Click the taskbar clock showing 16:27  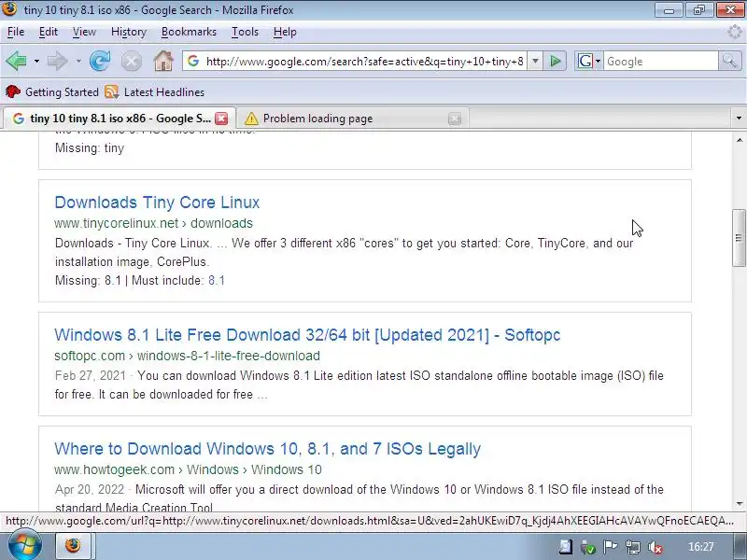click(x=701, y=547)
